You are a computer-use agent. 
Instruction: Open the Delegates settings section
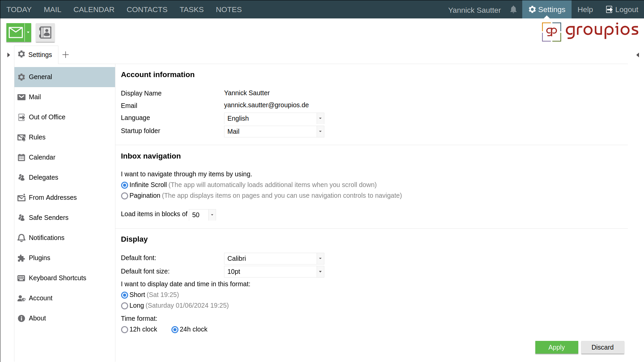pos(43,177)
